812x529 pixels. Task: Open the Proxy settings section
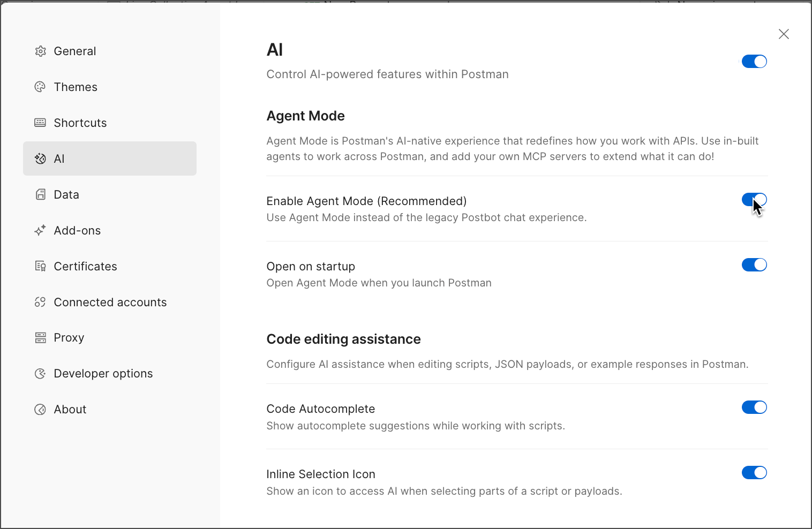[x=69, y=337]
